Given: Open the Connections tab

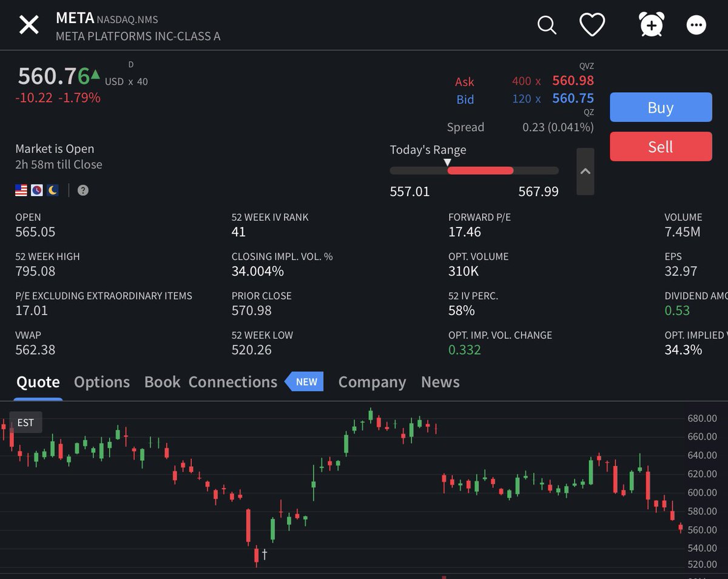Looking at the screenshot, I should click(x=233, y=382).
